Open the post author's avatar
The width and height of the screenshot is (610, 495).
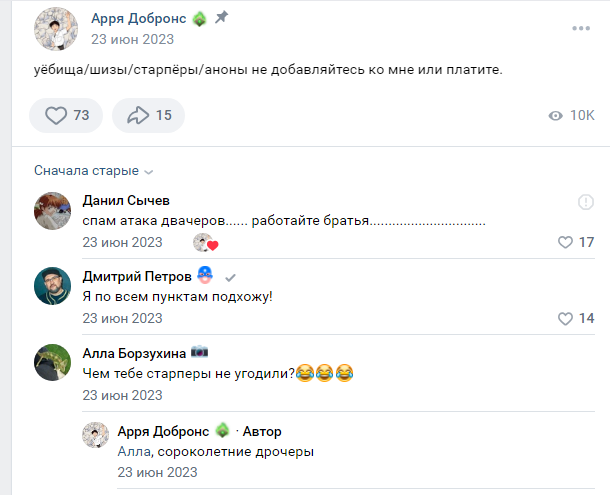click(x=56, y=28)
